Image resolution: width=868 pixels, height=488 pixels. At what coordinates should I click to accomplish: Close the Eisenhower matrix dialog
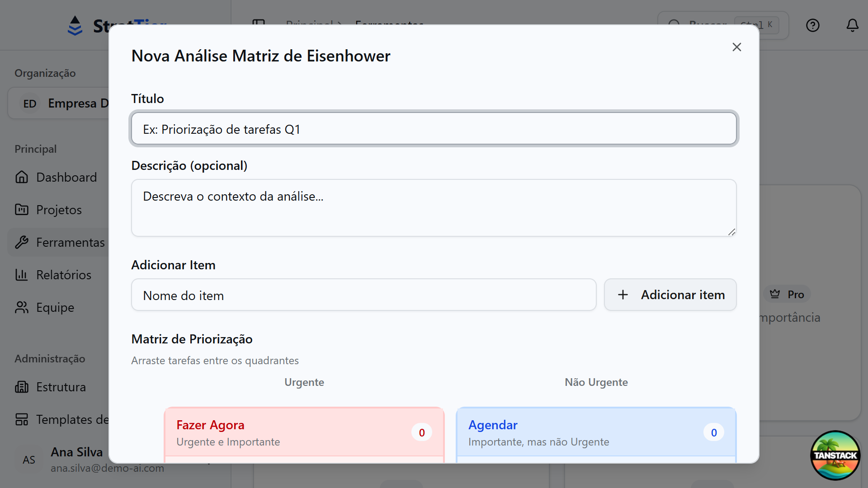click(736, 47)
